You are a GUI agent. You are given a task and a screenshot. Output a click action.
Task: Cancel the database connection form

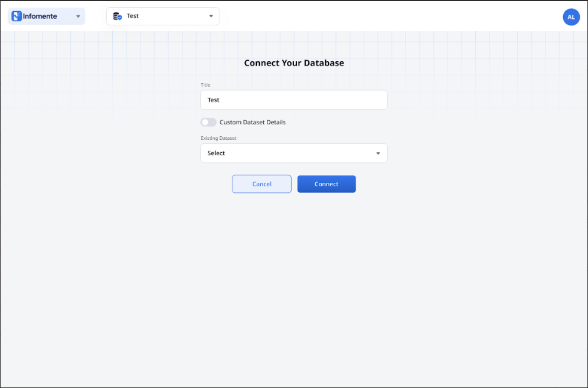click(262, 184)
